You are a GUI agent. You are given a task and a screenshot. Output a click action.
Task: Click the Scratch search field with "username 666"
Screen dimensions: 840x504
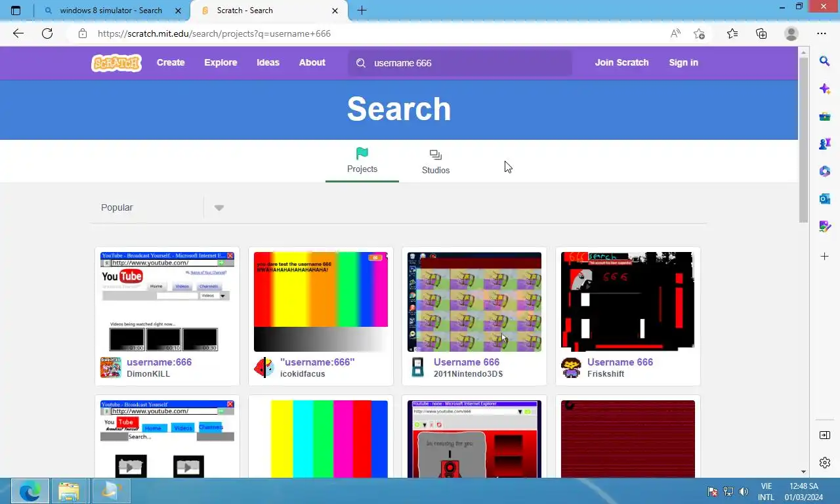coord(460,63)
